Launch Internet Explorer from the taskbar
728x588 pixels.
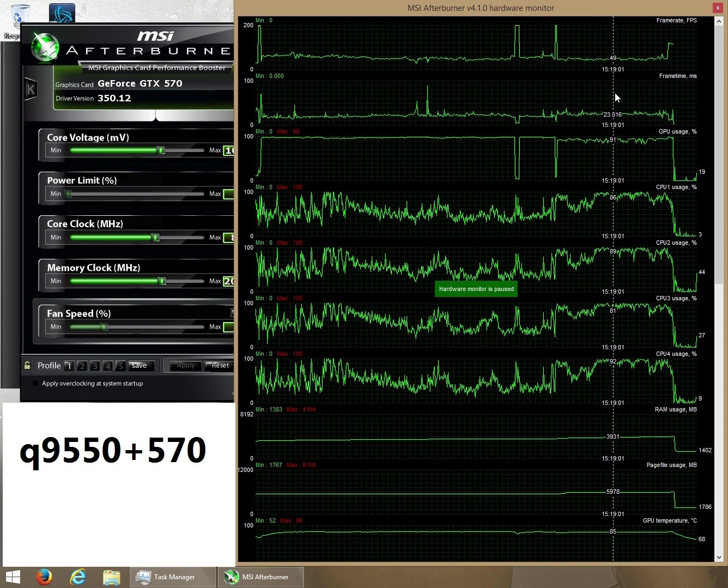click(78, 577)
